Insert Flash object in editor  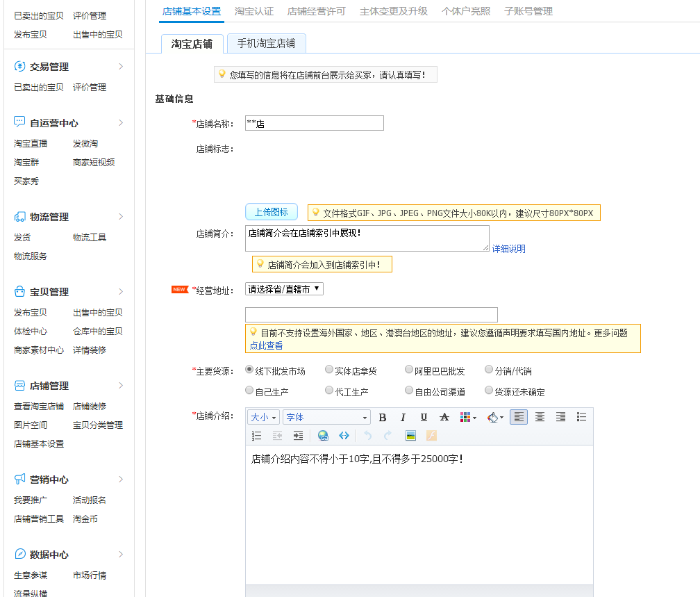tap(431, 436)
